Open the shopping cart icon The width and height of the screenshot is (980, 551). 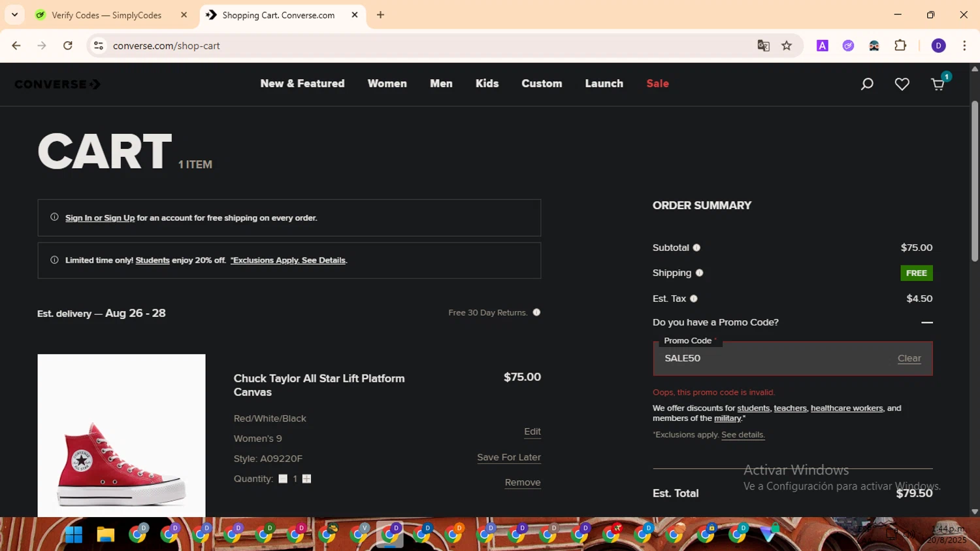(x=938, y=84)
